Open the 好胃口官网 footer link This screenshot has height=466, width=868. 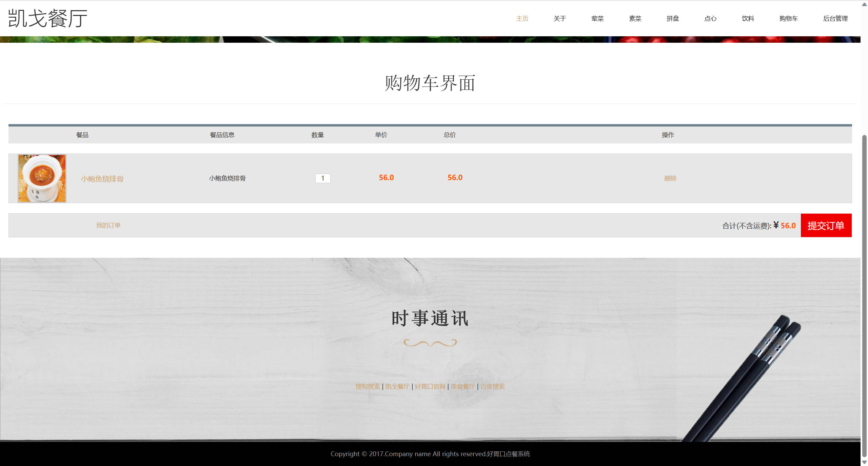[430, 386]
